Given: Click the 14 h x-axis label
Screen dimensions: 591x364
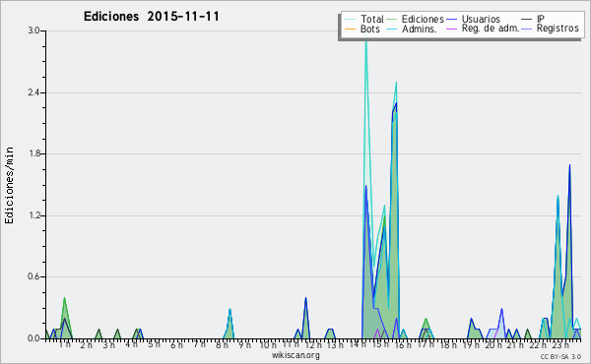Looking at the screenshot, I should coord(358,344).
